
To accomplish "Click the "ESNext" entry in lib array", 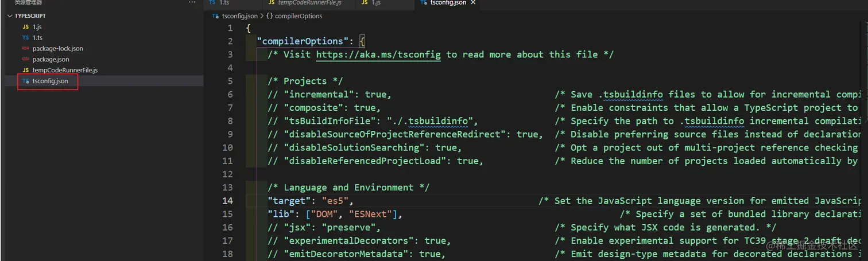I will click(370, 214).
